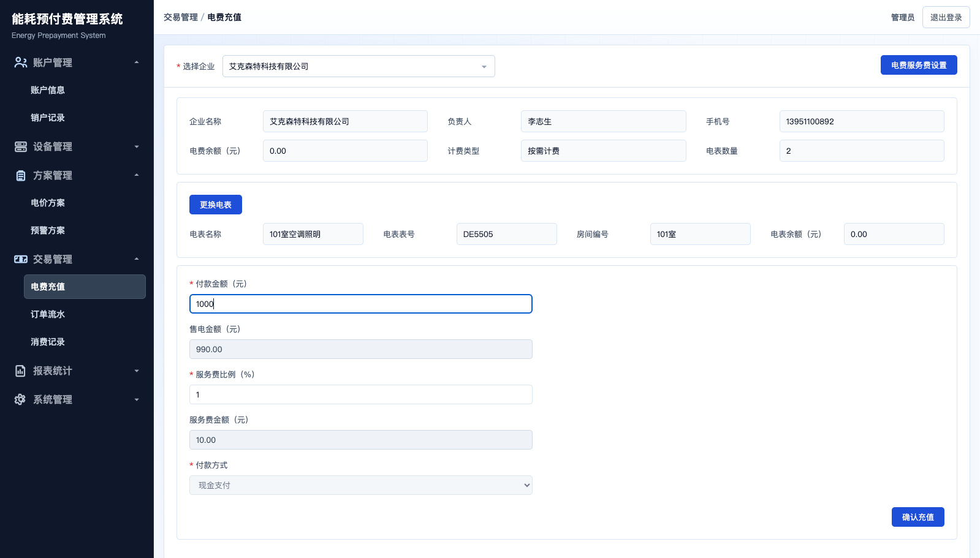Click the 账户管理 users icon
The height and width of the screenshot is (558, 980).
pyautogui.click(x=20, y=62)
